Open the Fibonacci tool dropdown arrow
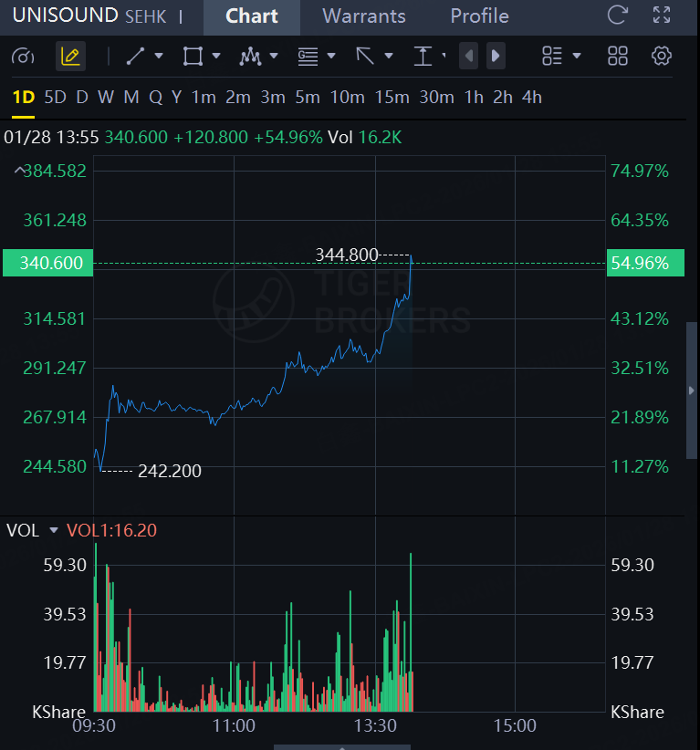This screenshot has width=700, height=750. click(x=331, y=56)
